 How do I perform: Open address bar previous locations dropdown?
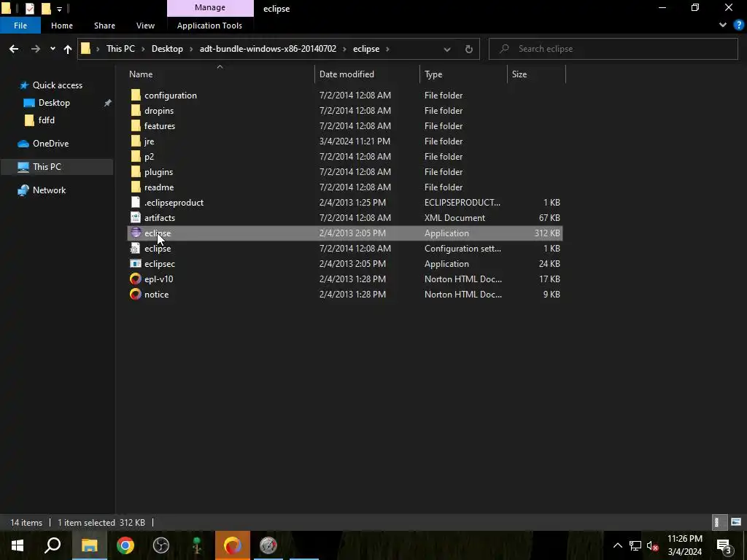447,49
